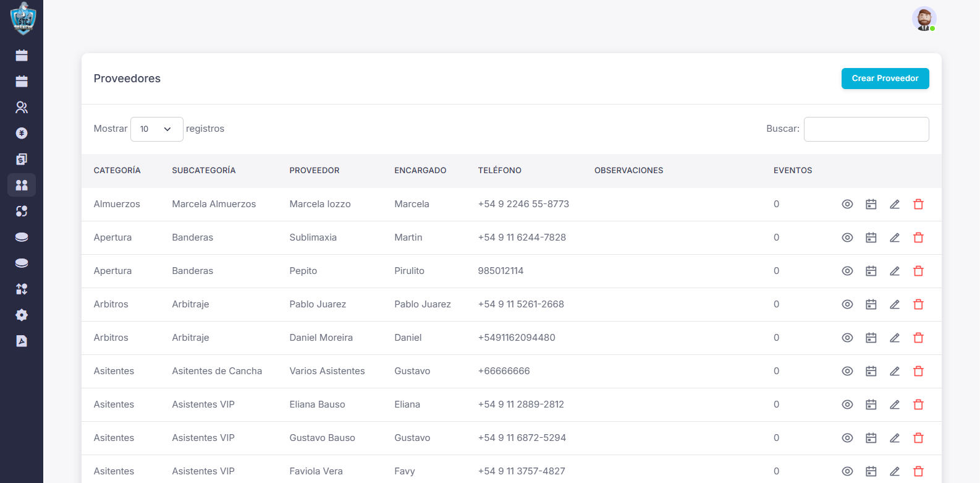Edit the Sublimaxia provider with pencil icon
Screen dimensions: 980x483
pyautogui.click(x=894, y=237)
